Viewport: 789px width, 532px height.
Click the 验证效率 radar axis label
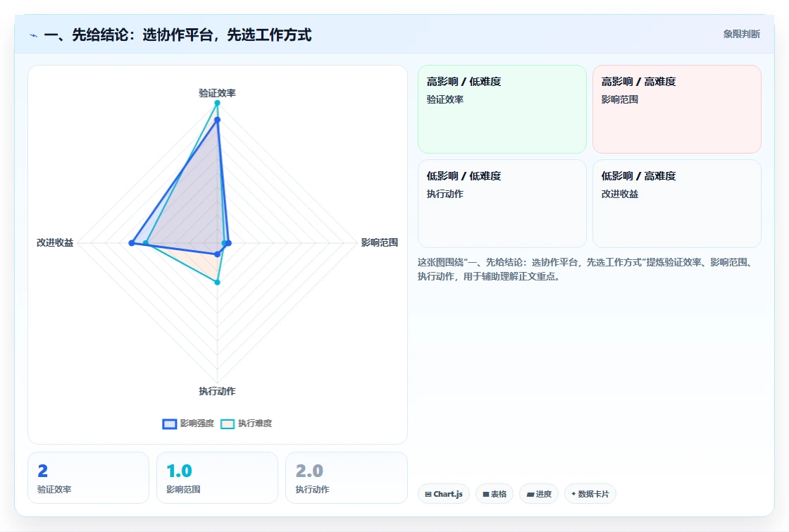[x=218, y=93]
